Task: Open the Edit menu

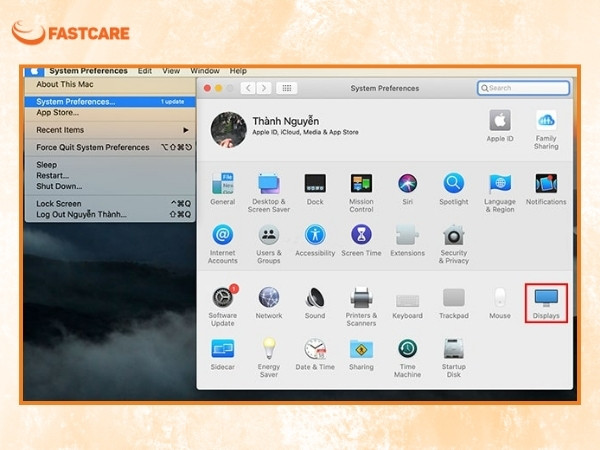Action: 145,71
